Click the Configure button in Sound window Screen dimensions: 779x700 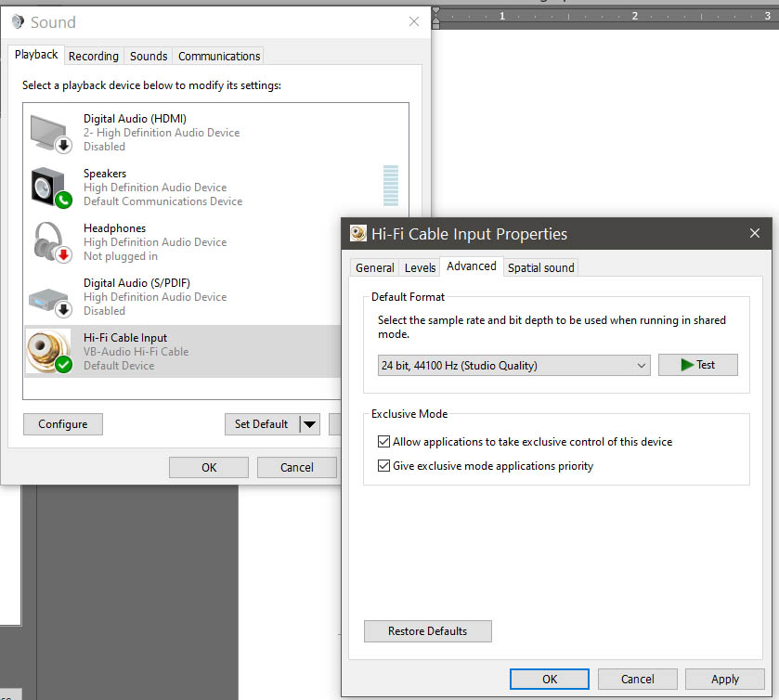click(63, 424)
